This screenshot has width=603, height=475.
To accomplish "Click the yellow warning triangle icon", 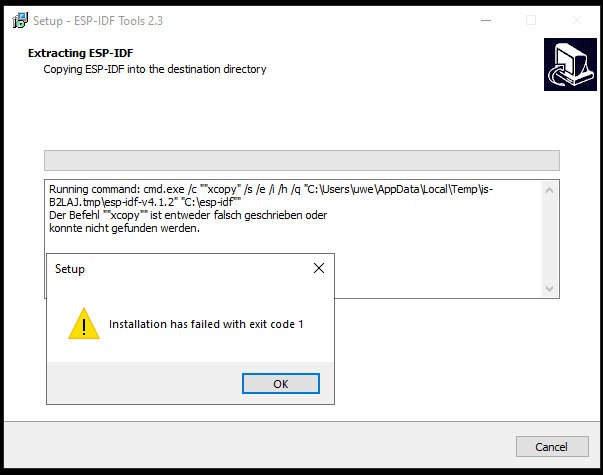I will pyautogui.click(x=84, y=324).
